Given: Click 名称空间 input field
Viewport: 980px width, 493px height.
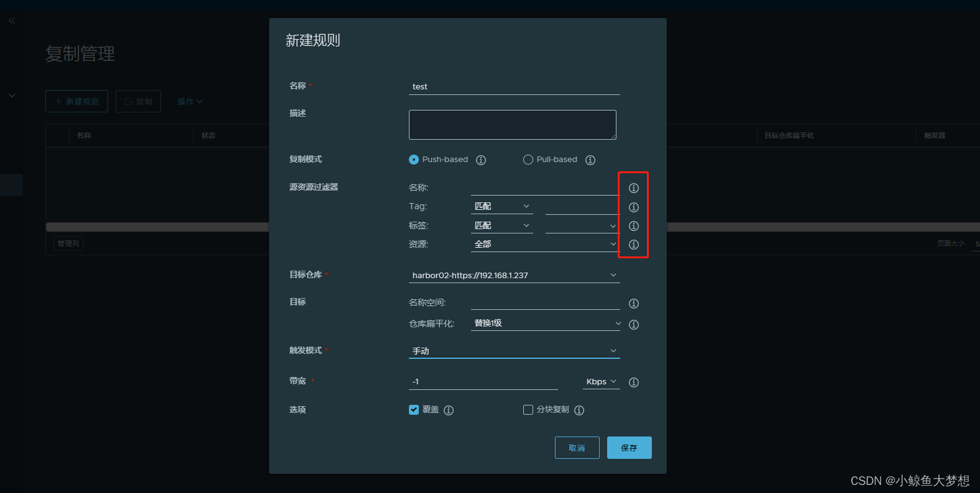Looking at the screenshot, I should point(546,302).
